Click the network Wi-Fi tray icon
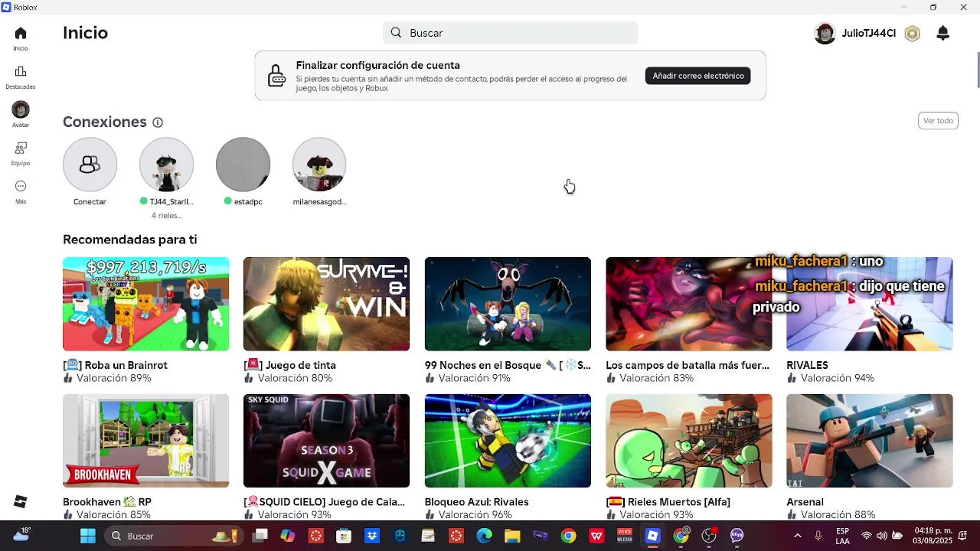This screenshot has height=551, width=980. point(866,536)
